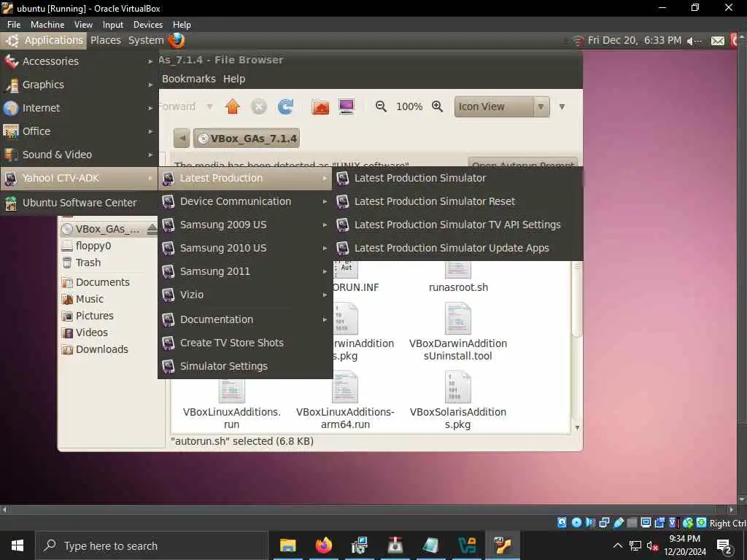Expand the Documentation submenu
747x560 pixels.
click(245, 319)
